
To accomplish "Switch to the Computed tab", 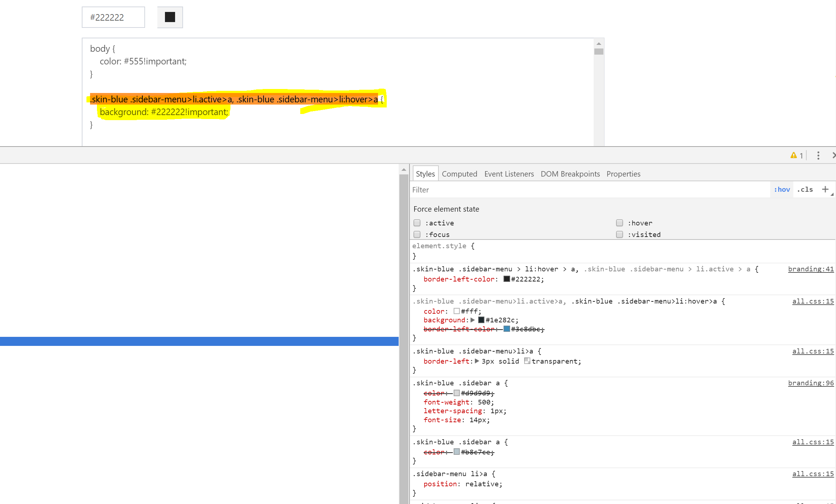I will [x=459, y=174].
